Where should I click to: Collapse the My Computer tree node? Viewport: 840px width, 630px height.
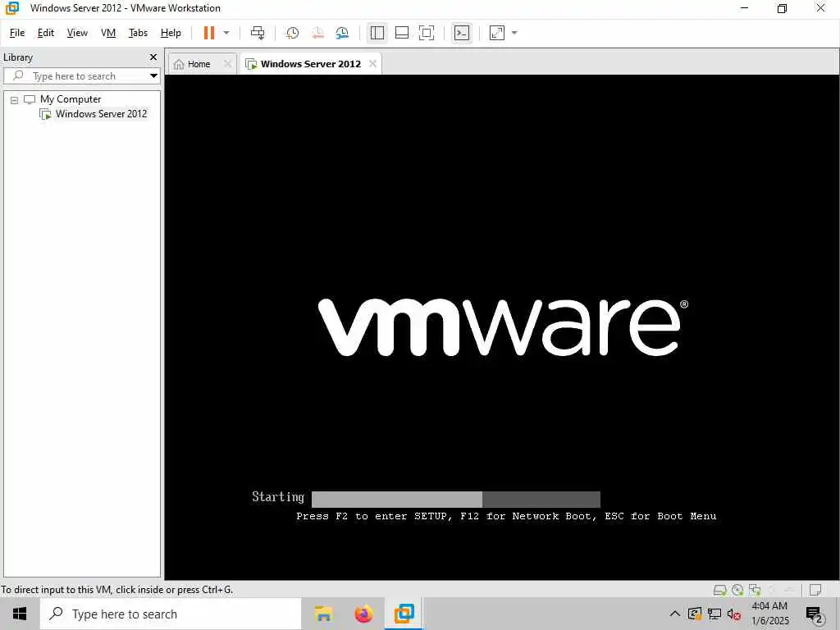point(15,99)
